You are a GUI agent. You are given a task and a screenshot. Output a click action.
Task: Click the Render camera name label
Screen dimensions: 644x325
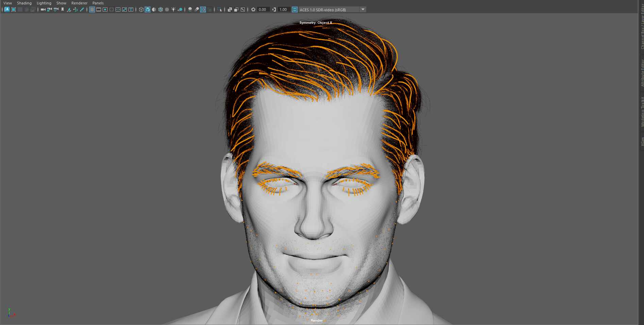(316, 320)
